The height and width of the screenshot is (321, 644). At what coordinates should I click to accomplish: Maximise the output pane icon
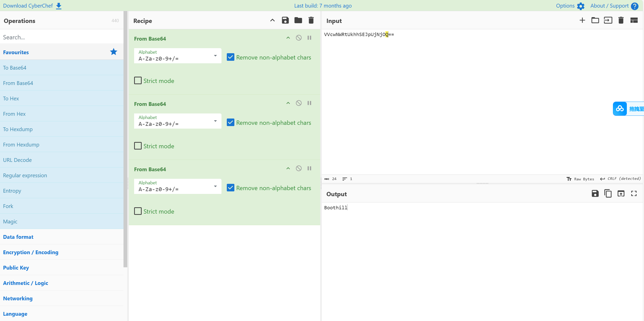click(634, 193)
